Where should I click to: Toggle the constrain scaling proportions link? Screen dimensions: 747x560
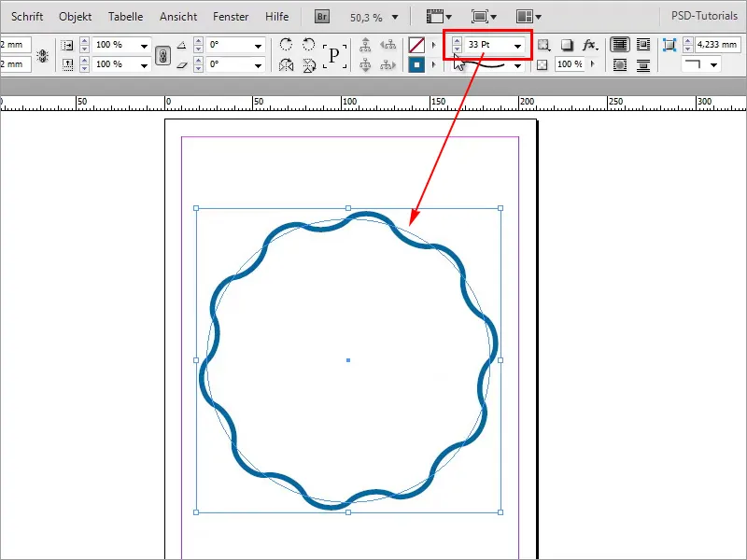(x=162, y=53)
